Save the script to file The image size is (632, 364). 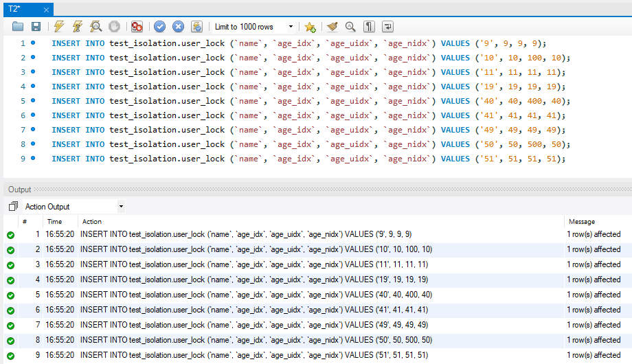tap(36, 27)
